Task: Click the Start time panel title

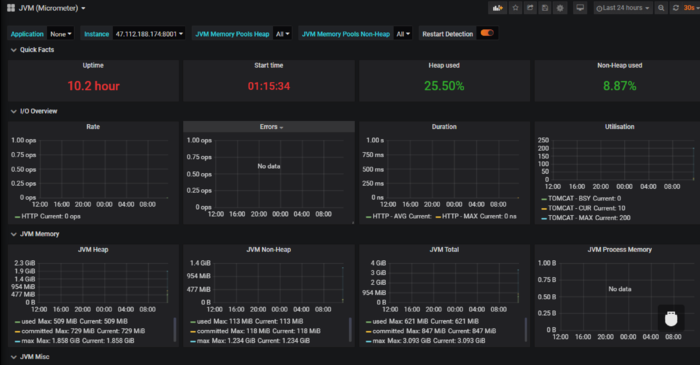Action: (x=268, y=65)
